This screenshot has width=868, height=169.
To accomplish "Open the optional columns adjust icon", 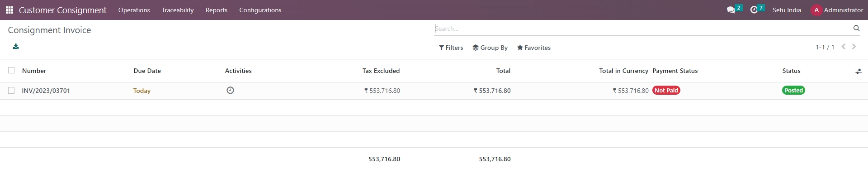I will click(x=859, y=71).
